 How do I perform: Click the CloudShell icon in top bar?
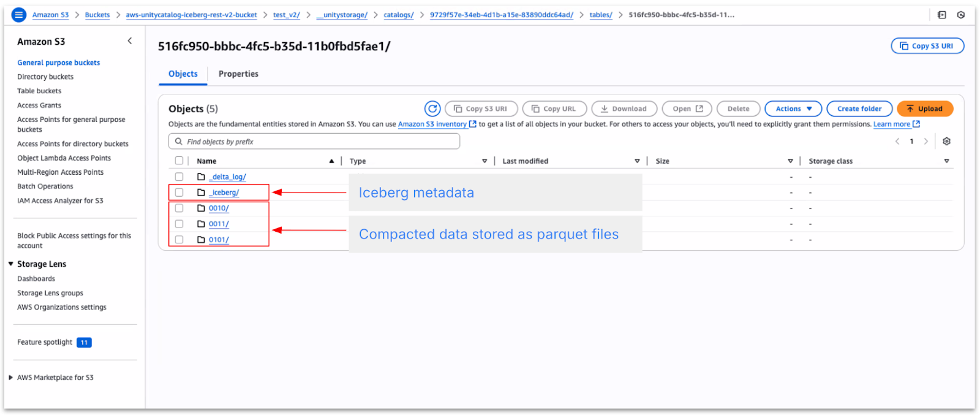942,15
